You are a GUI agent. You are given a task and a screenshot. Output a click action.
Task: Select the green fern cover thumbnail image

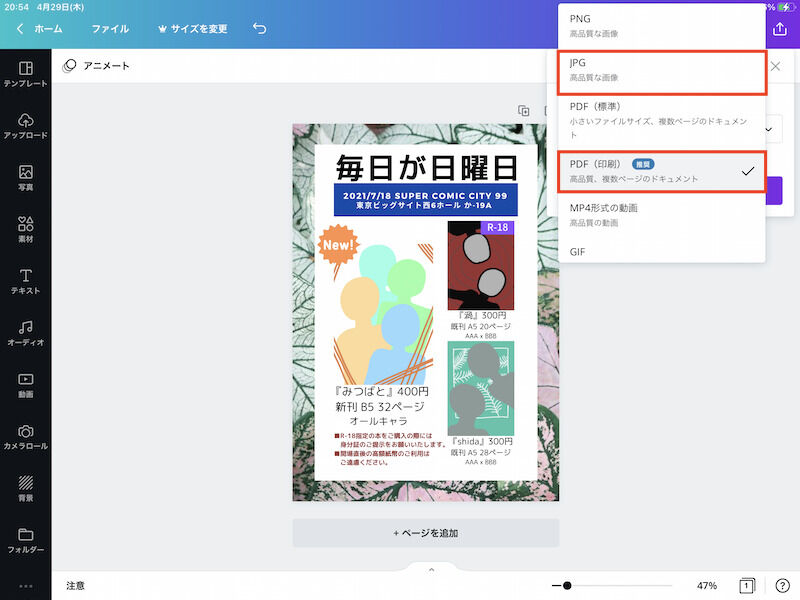(x=481, y=389)
